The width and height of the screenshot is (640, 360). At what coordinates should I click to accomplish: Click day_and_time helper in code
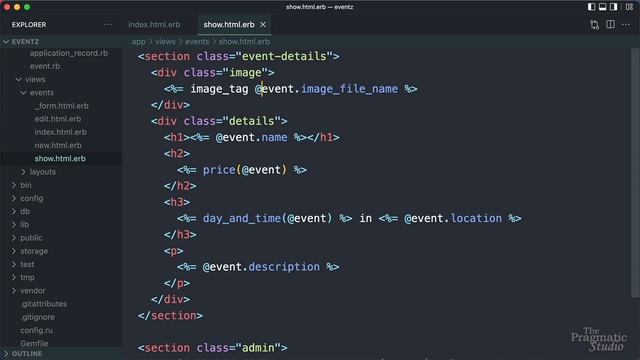coord(242,218)
